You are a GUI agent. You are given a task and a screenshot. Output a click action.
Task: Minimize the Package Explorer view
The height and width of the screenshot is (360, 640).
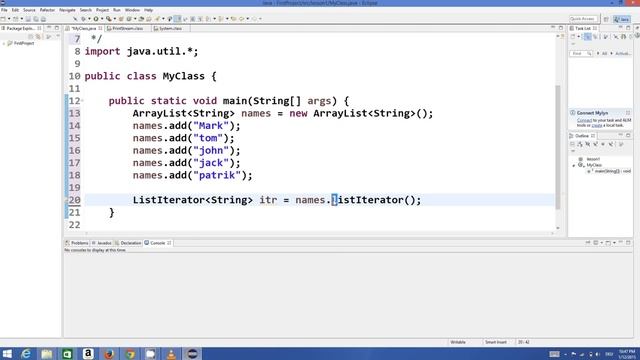[49, 28]
